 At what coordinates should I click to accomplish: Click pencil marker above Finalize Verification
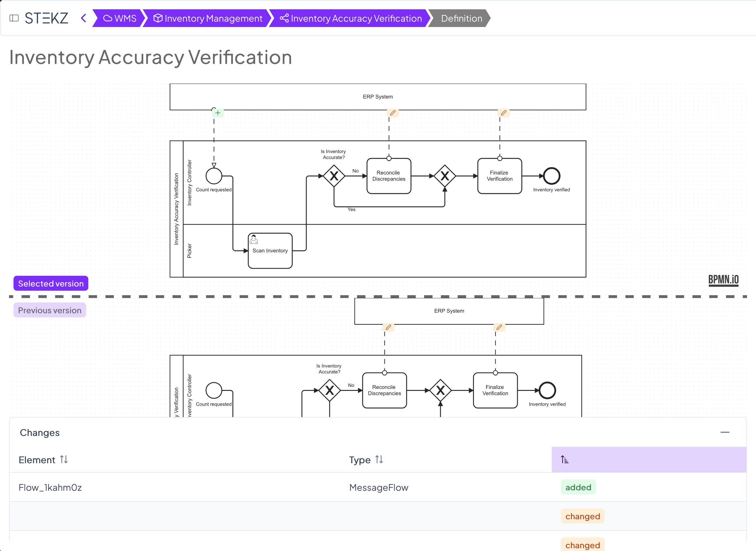(503, 113)
